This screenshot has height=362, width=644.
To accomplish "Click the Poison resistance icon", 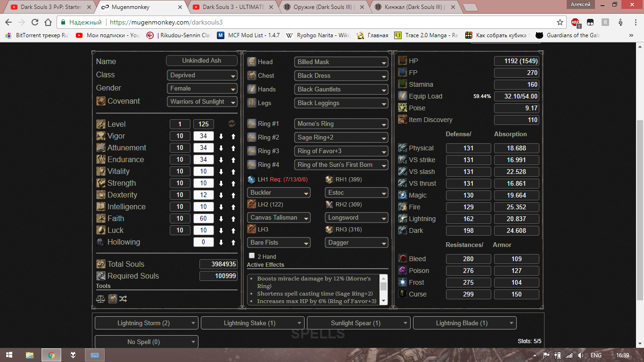I will click(x=403, y=270).
